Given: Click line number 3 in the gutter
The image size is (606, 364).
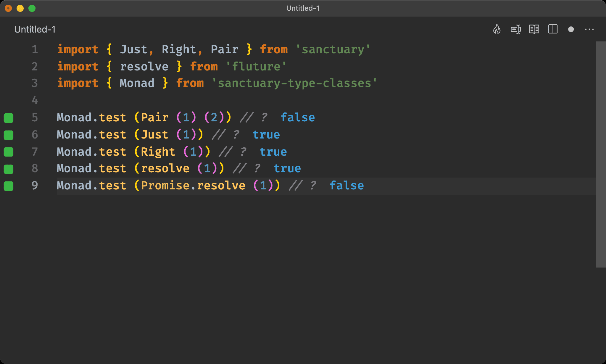Looking at the screenshot, I should [35, 83].
